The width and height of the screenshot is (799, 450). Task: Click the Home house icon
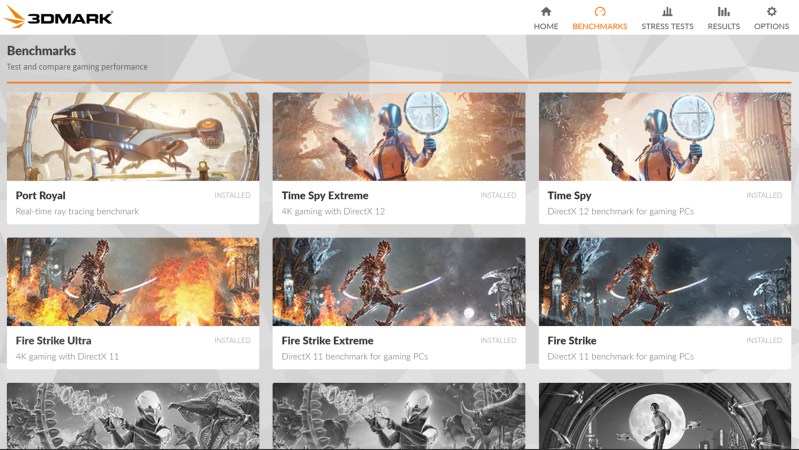[x=545, y=12]
